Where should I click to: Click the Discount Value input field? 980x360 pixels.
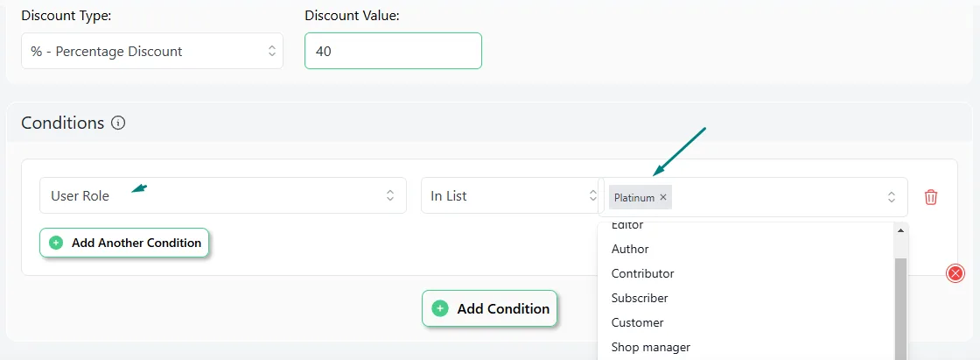pyautogui.click(x=393, y=51)
